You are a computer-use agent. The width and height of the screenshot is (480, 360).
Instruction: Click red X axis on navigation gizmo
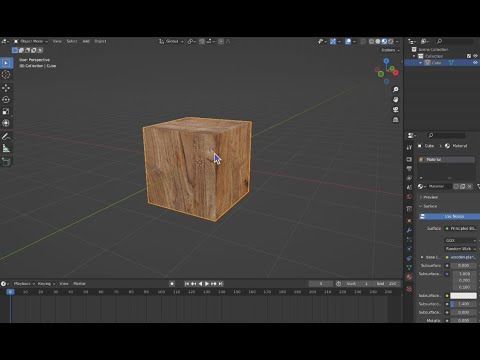pyautogui.click(x=395, y=72)
